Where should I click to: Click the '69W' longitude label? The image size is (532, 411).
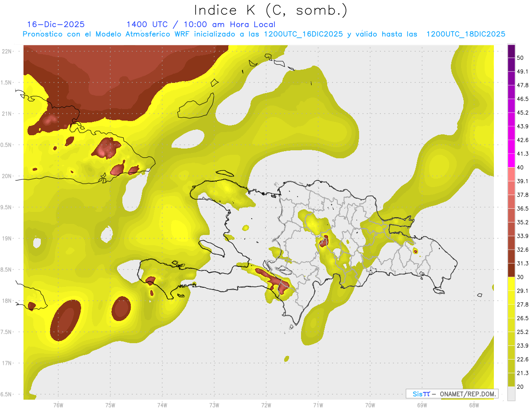coord(422,405)
